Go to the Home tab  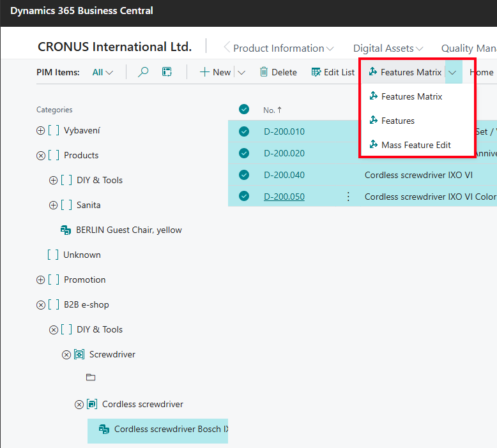[482, 72]
